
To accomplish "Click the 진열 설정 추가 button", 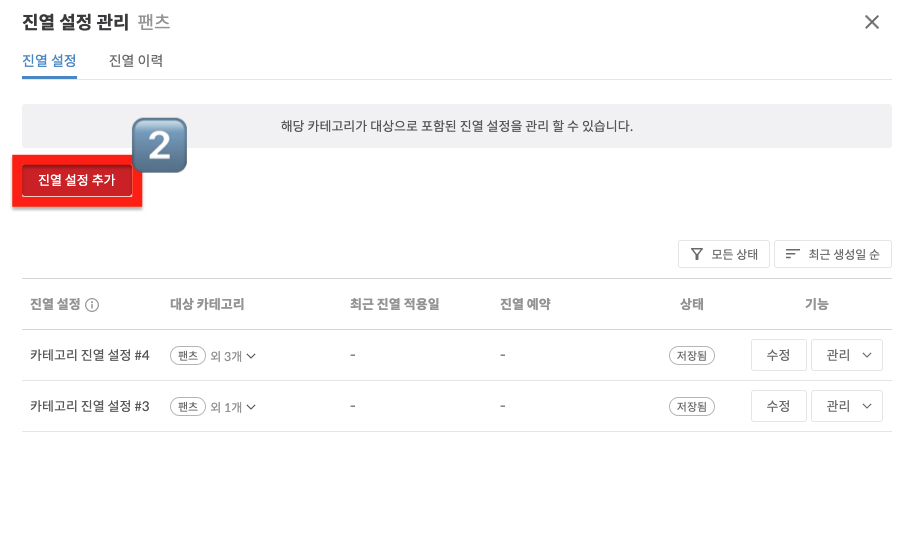I will tap(77, 181).
